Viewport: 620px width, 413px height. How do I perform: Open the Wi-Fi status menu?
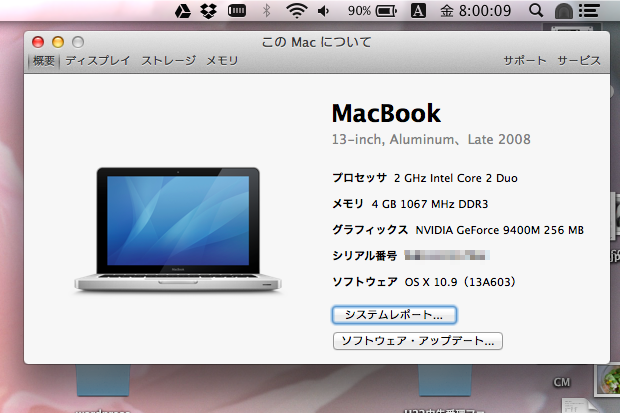(297, 11)
